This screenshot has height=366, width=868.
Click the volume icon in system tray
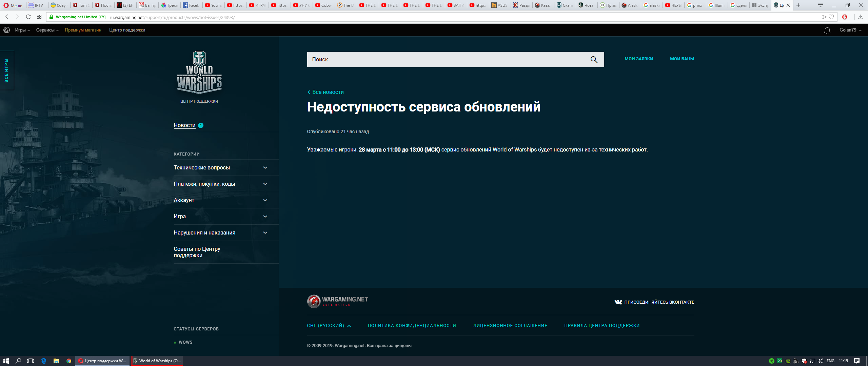[x=821, y=361]
